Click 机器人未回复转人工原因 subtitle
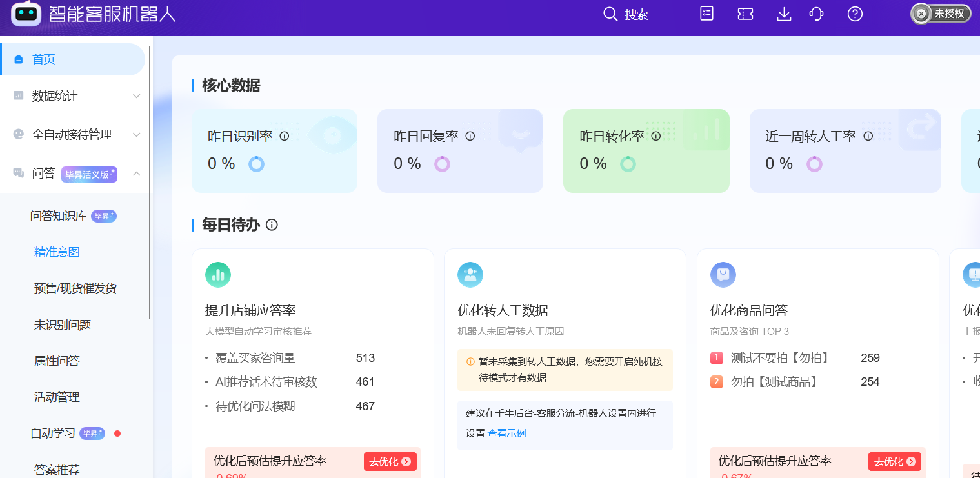 pos(511,332)
